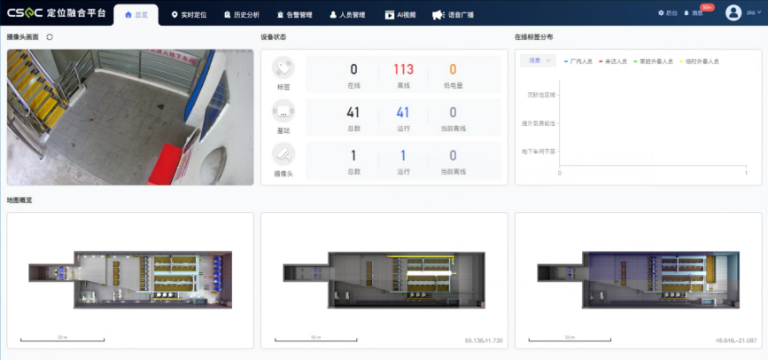
Task: Click the live camera feed image
Action: coord(130,117)
